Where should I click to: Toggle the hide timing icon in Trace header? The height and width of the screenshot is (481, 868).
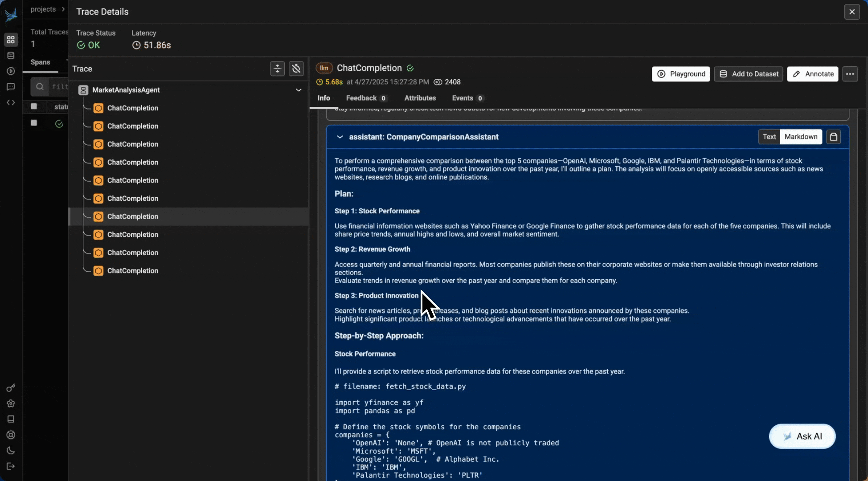pos(296,69)
